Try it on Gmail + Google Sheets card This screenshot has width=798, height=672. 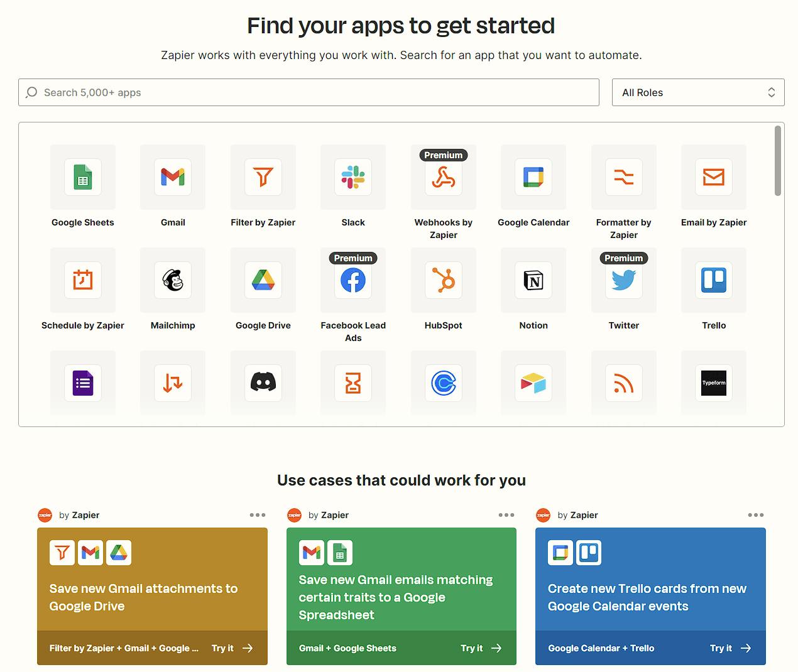(481, 648)
